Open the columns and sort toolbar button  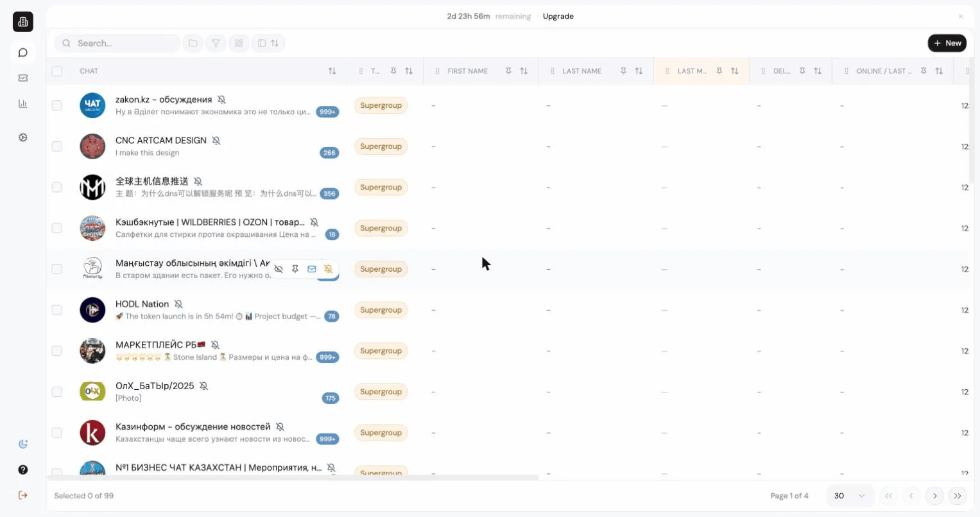click(268, 43)
